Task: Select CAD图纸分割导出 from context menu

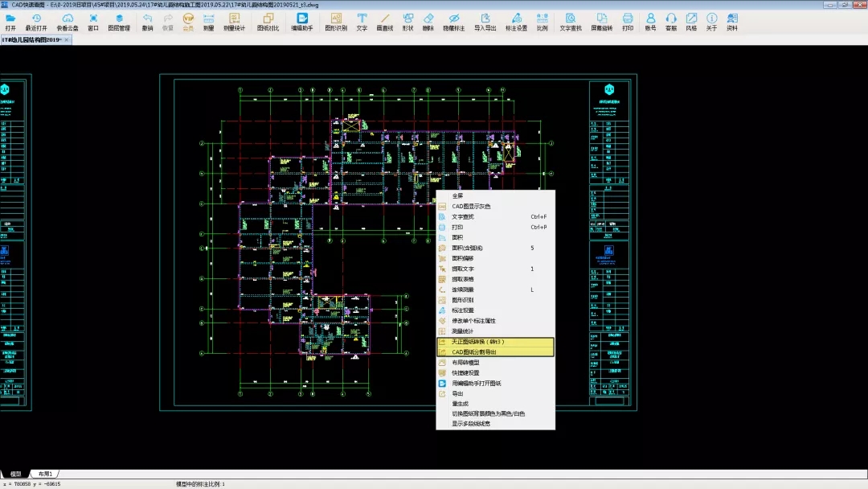Action: point(474,351)
